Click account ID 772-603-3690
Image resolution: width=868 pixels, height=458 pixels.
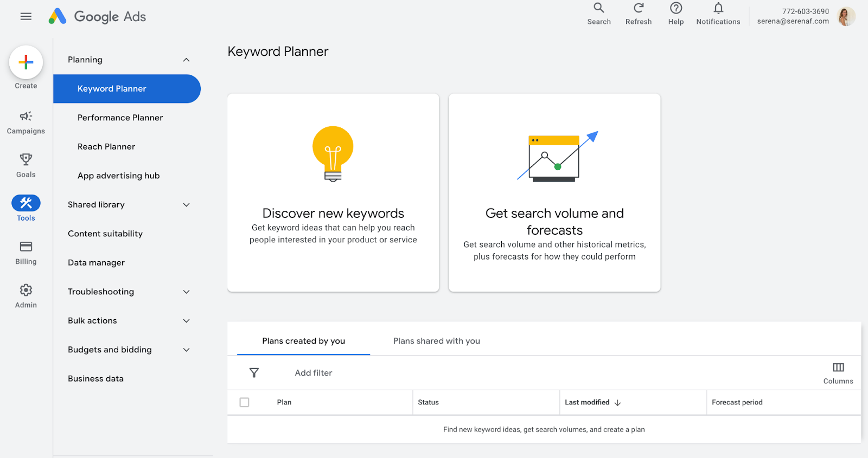pos(806,11)
